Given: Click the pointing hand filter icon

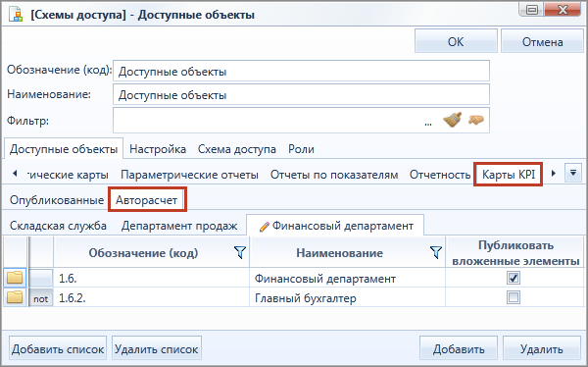Looking at the screenshot, I should (476, 120).
